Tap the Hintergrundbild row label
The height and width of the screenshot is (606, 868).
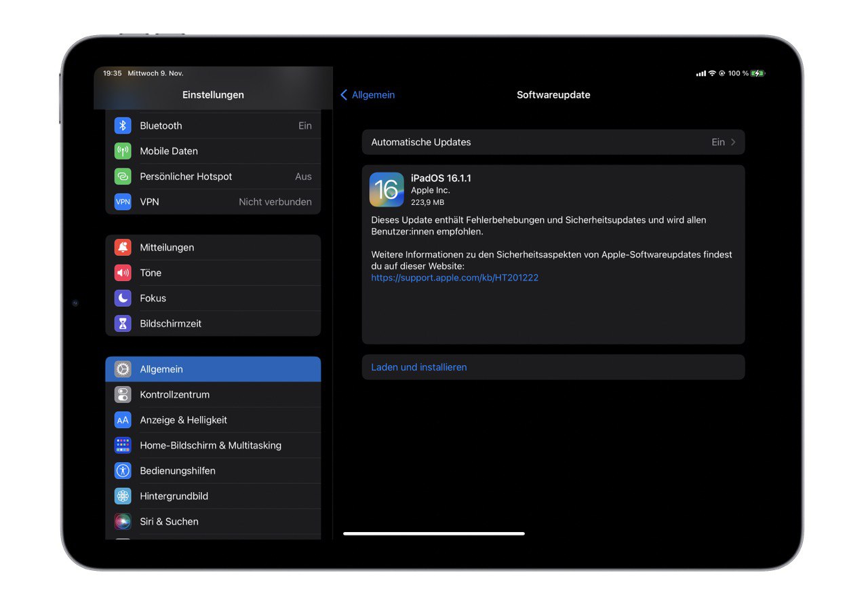[174, 496]
